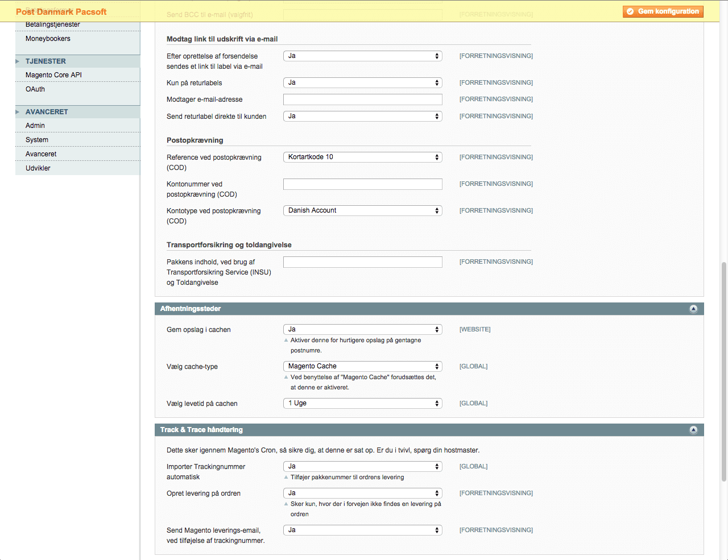Open the System sidebar item
This screenshot has height=560, width=728.
click(37, 140)
